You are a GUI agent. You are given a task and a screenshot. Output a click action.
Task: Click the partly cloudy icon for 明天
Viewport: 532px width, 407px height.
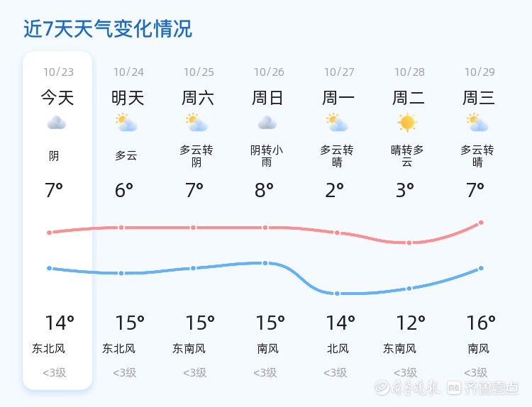click(126, 123)
